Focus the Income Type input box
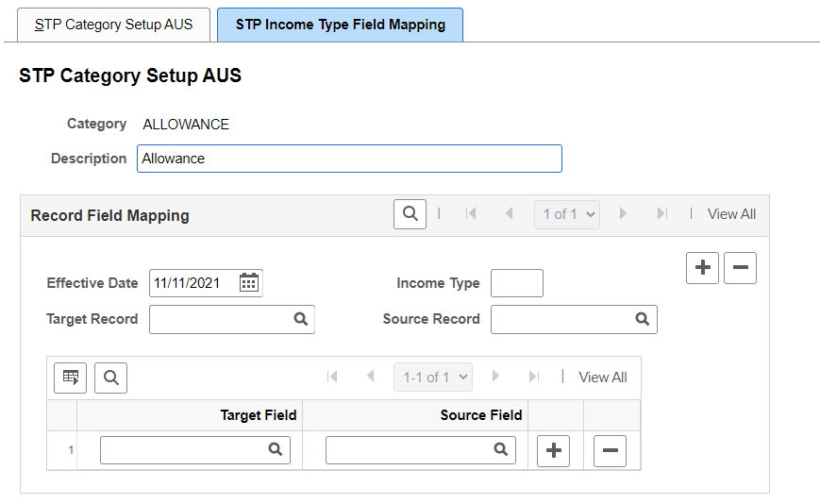Image resolution: width=820 pixels, height=504 pixels. [x=517, y=283]
